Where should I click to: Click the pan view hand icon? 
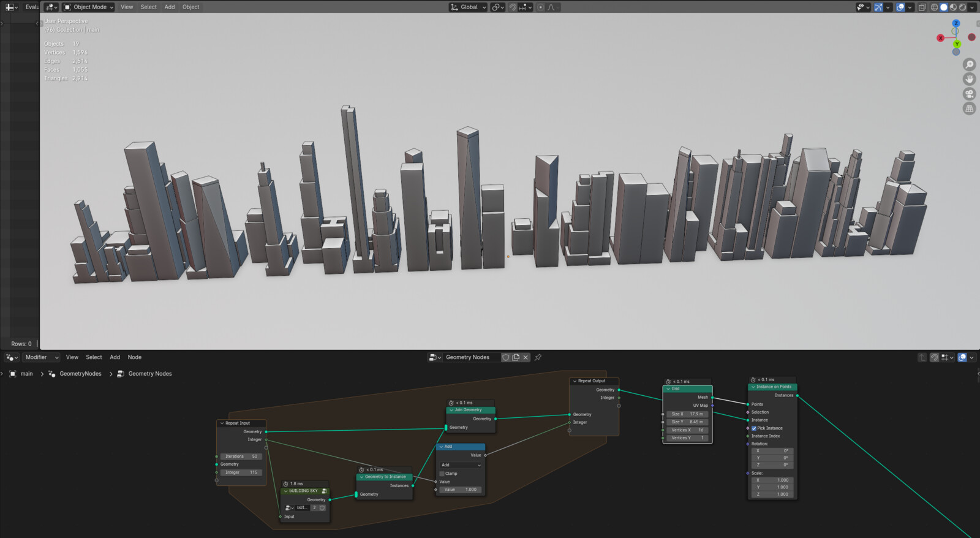coord(969,79)
